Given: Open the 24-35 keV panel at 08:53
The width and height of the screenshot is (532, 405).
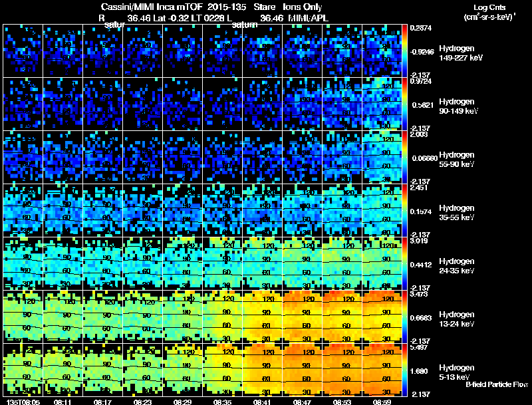Looking at the screenshot, I should pos(342,263).
